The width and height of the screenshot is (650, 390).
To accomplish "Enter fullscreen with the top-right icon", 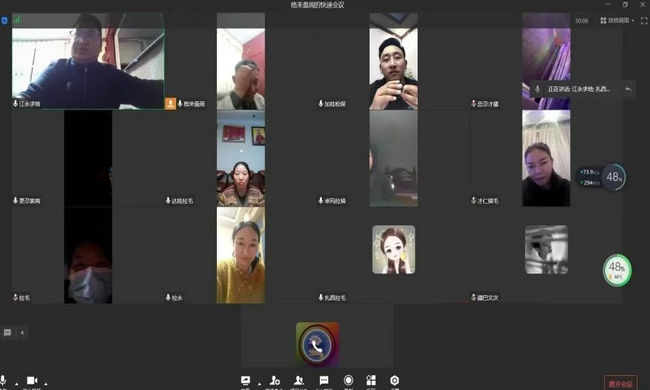I will pos(644,20).
